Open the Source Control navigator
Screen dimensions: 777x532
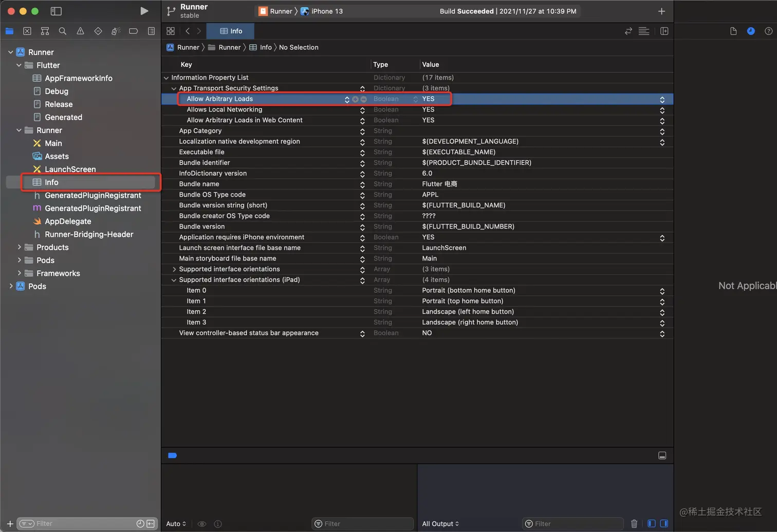(27, 31)
